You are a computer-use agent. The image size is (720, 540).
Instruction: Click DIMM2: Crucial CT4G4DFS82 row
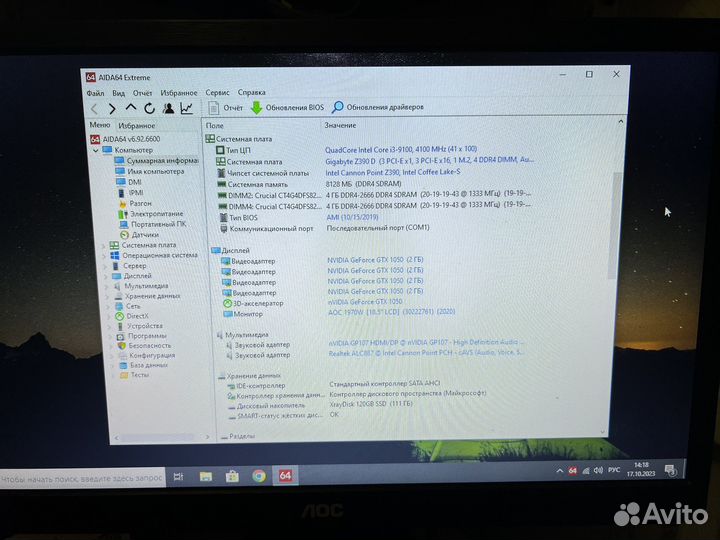point(375,195)
